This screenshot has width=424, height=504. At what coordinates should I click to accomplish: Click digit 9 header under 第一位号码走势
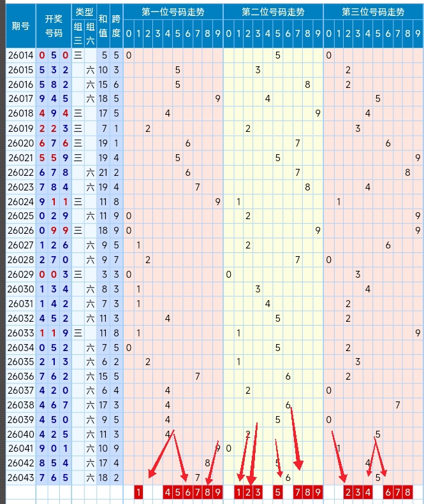pos(218,33)
